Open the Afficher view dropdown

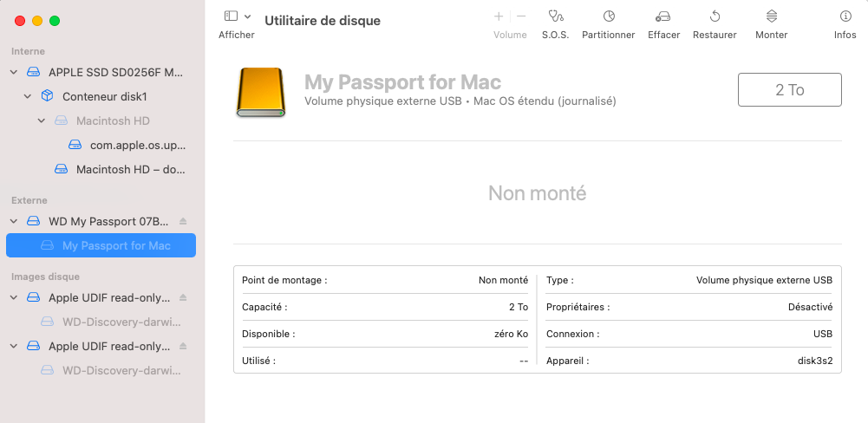coord(237,16)
